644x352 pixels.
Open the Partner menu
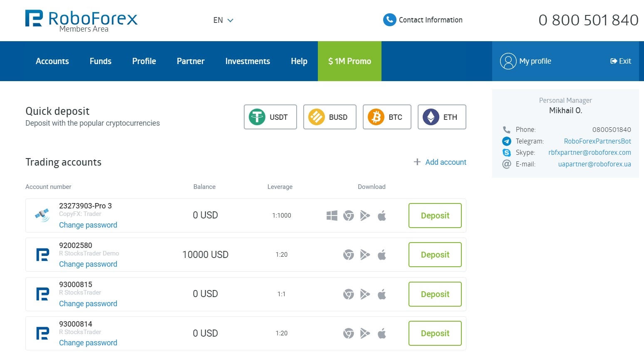pyautogui.click(x=191, y=61)
